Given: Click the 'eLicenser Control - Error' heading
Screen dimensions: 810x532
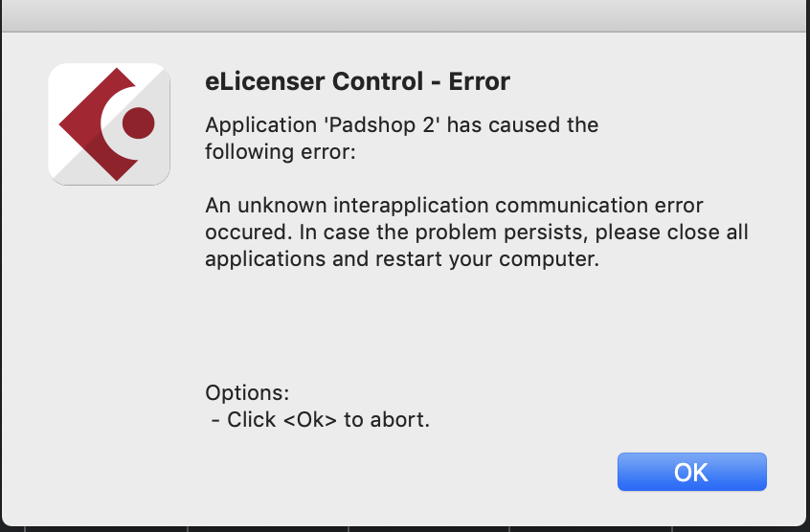Looking at the screenshot, I should click(357, 81).
